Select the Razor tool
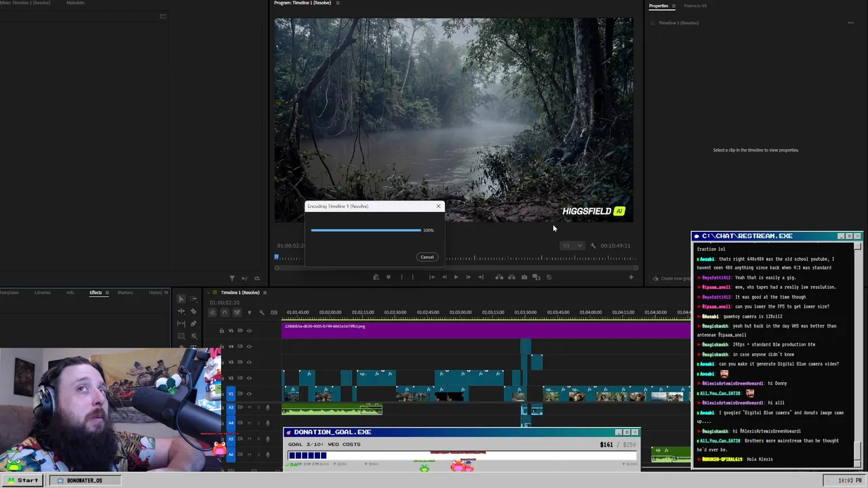 (x=193, y=311)
